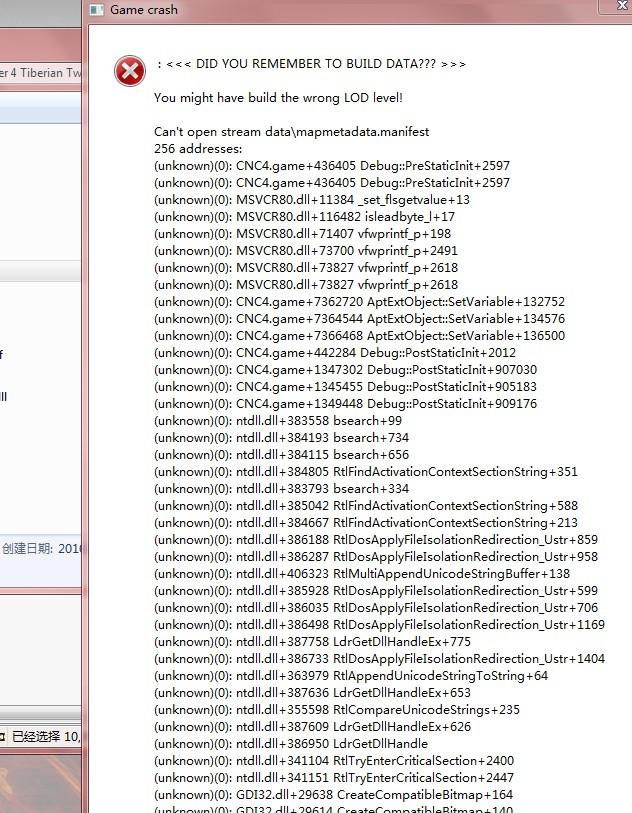The image size is (632, 813).
Task: Click the red error icon in Game crash dialog
Action: point(130,71)
